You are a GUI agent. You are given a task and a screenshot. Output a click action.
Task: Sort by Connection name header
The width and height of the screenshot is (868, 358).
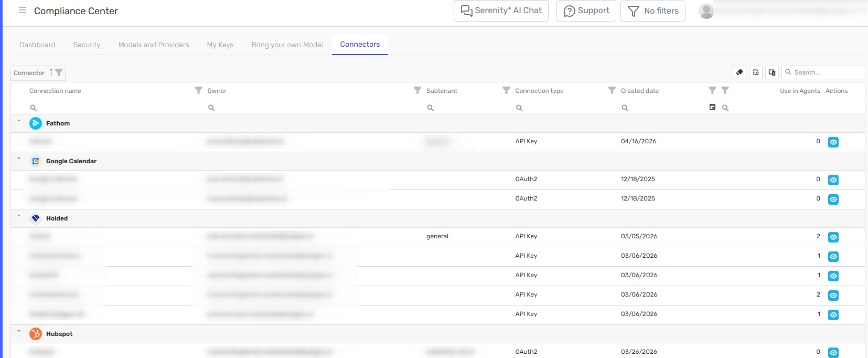pos(55,91)
